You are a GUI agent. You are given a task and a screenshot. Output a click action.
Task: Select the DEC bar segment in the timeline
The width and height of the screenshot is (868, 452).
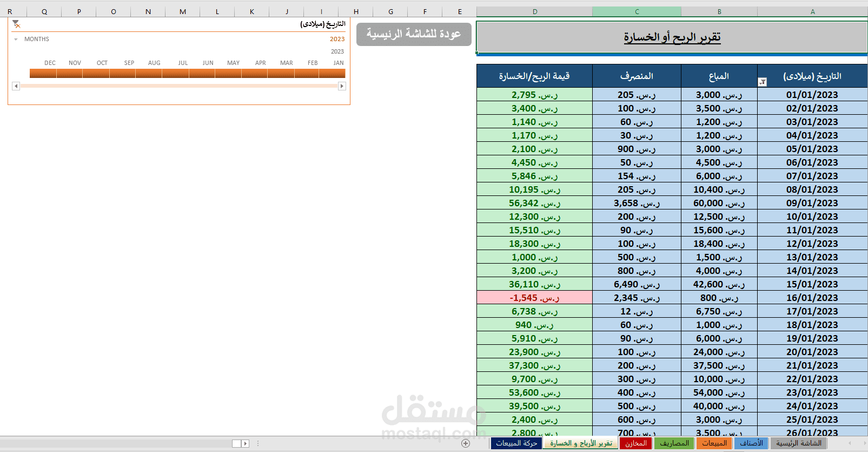(x=43, y=74)
